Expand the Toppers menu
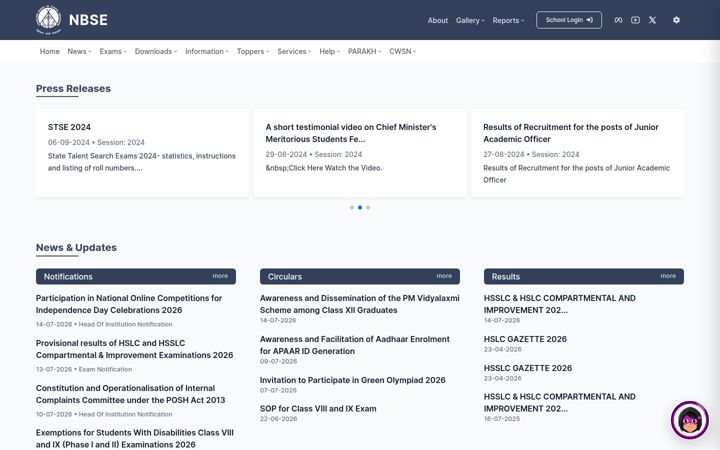This screenshot has height=450, width=720. (x=253, y=51)
